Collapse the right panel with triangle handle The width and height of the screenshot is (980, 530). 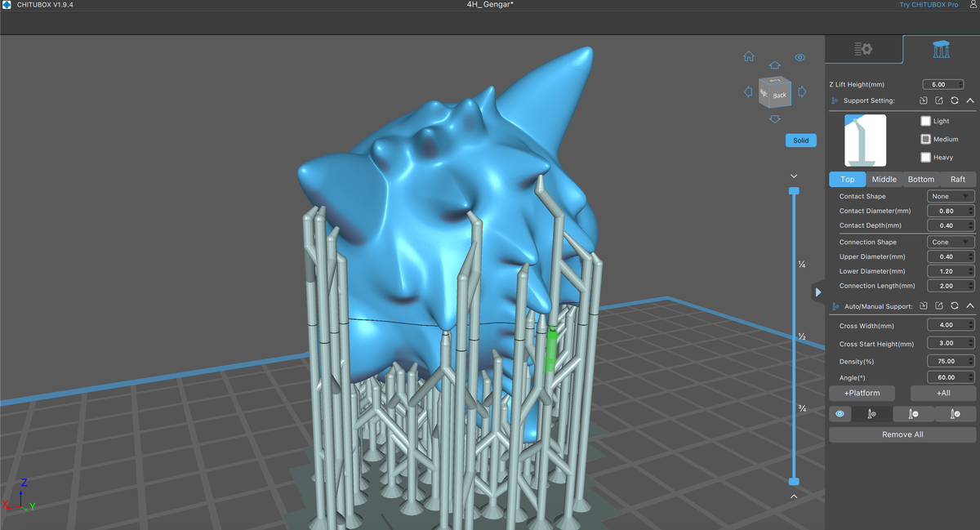point(818,292)
